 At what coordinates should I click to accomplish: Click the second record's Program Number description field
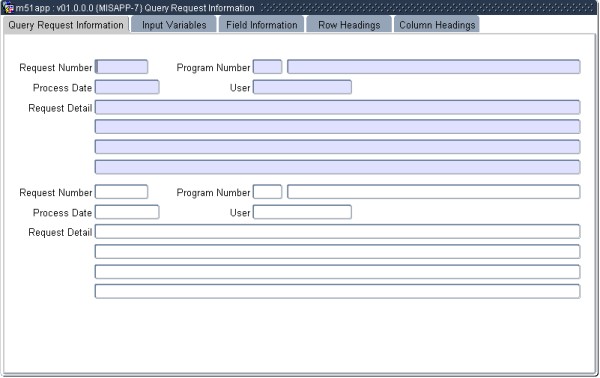(434, 192)
